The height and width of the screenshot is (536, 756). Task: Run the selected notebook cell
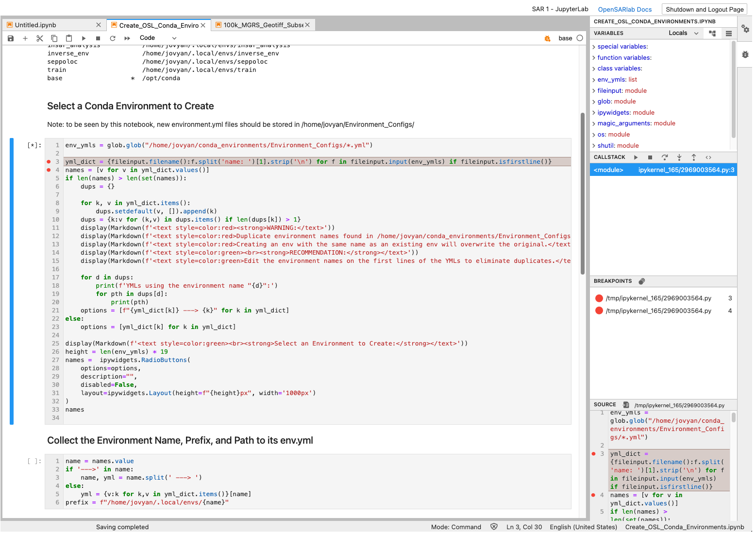pyautogui.click(x=84, y=38)
